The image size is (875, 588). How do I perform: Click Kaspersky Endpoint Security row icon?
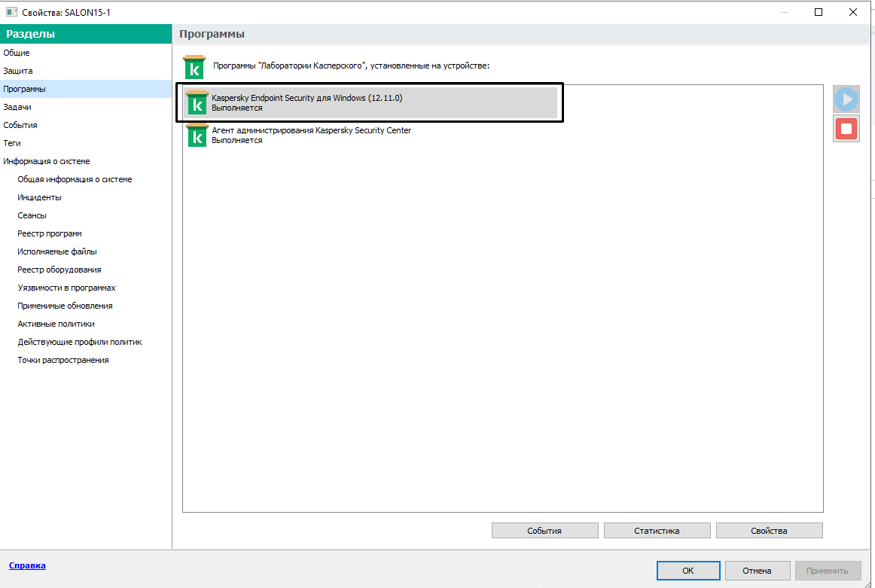tap(197, 102)
